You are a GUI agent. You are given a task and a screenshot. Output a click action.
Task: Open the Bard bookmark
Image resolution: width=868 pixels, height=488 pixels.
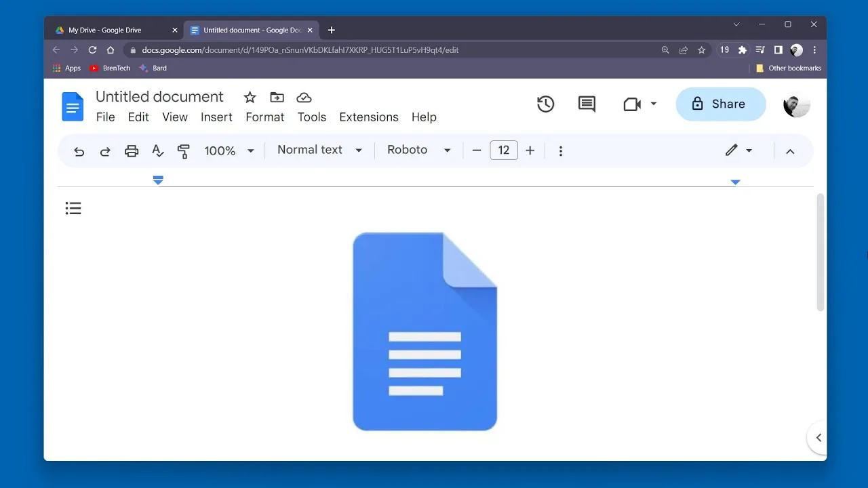pos(153,68)
